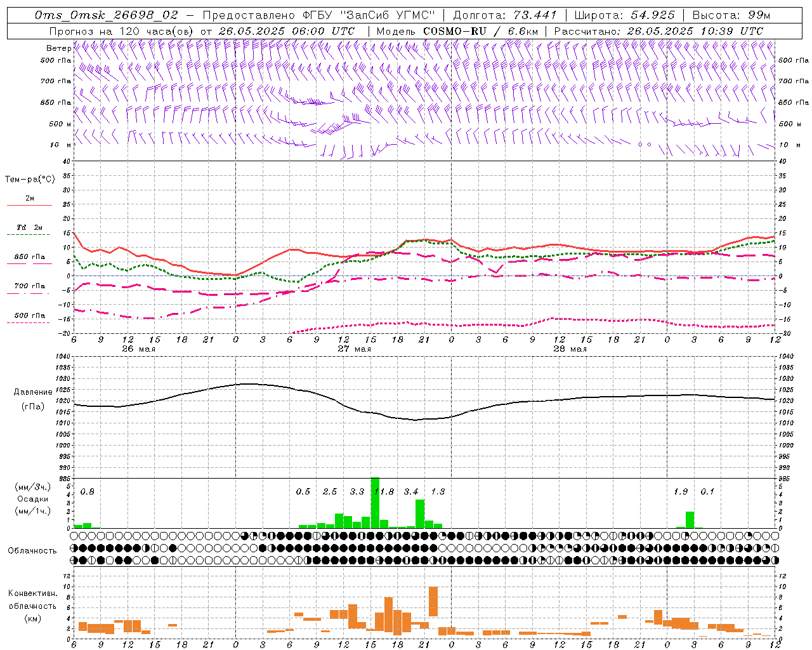
Task: Click the 0.8 precipitation total
Action: point(87,491)
